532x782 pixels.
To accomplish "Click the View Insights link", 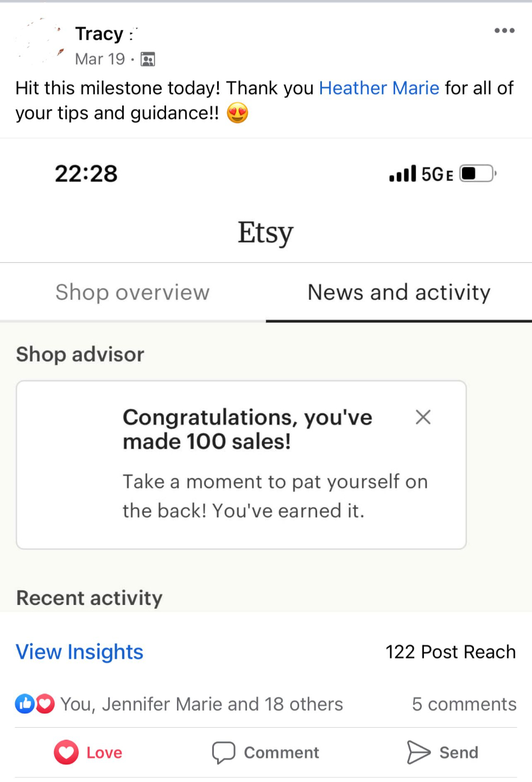I will coord(79,652).
